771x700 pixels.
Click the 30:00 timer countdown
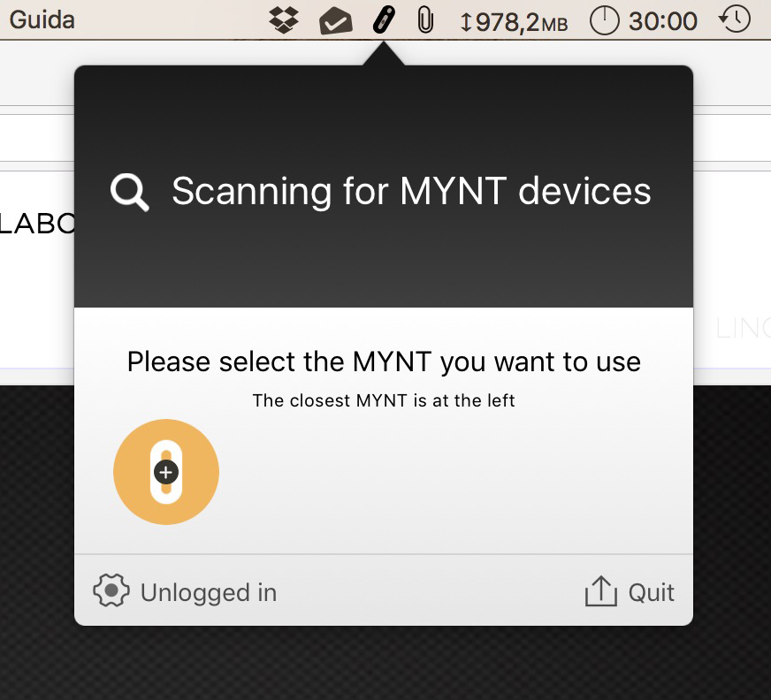point(663,19)
